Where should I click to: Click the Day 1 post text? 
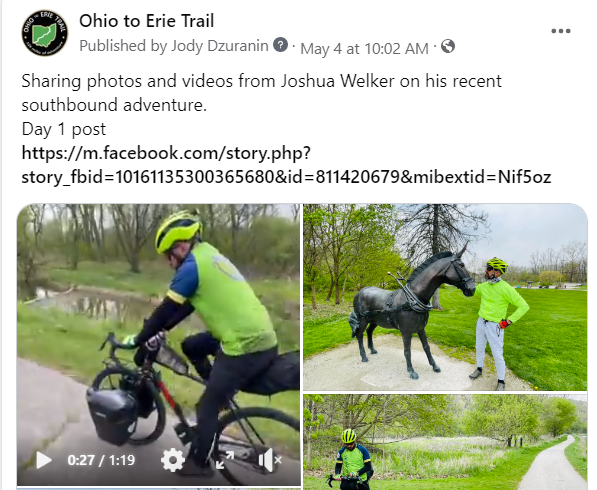(x=64, y=129)
